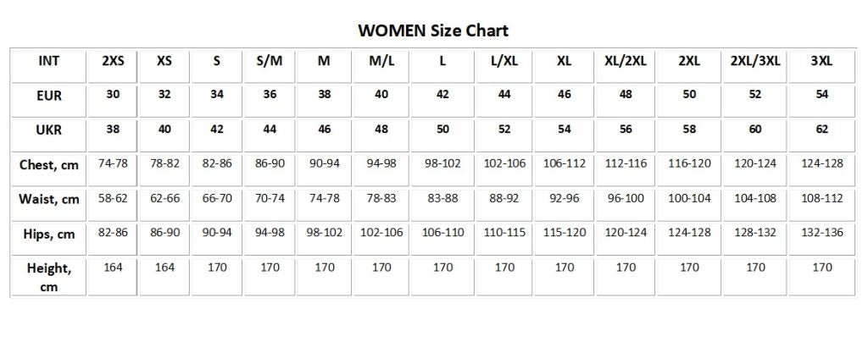Select the Waist, cm row label

click(x=48, y=199)
